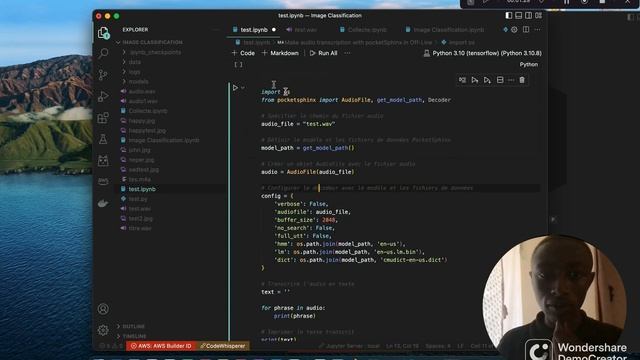Click breadcrumb test.ipynb item
This screenshot has width=640, height=360.
(x=253, y=42)
